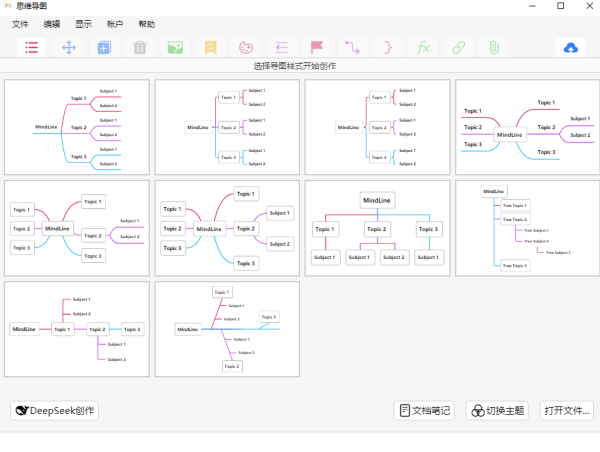Add a hyperlink with the chain icon
The height and width of the screenshot is (452, 600).
point(458,47)
